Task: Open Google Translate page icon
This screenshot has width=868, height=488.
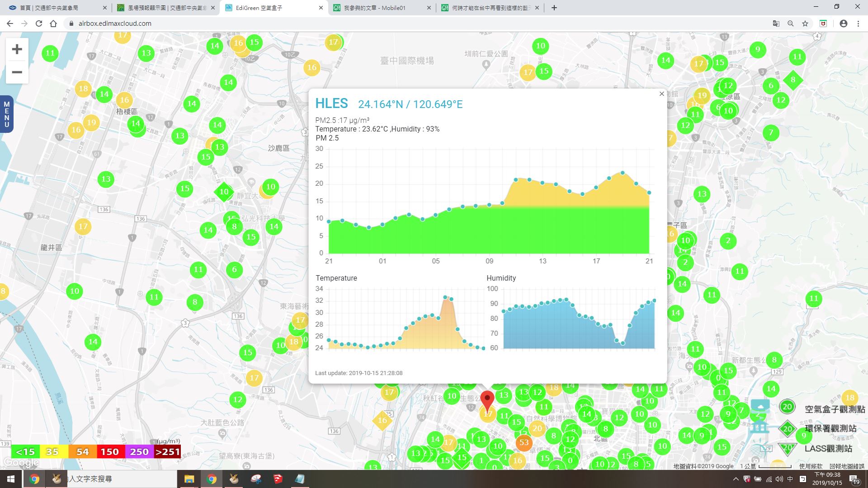Action: tap(776, 23)
